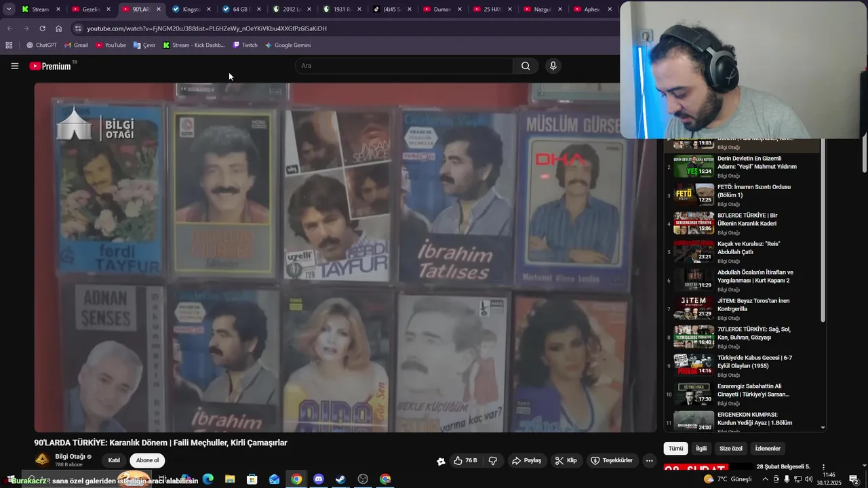Select the Tümü filter chip
The width and height of the screenshot is (868, 488).
coord(676,448)
